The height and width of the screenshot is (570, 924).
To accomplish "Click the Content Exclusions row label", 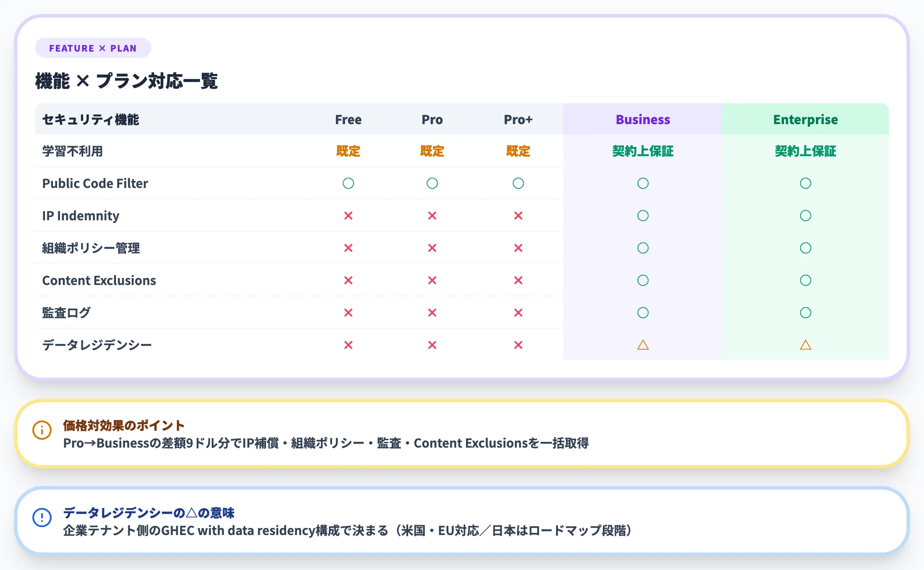I will [x=99, y=280].
